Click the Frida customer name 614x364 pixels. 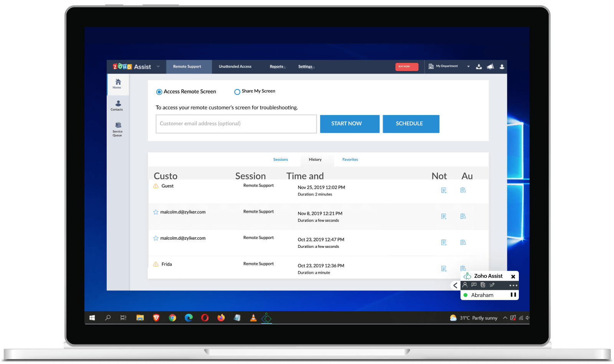pyautogui.click(x=167, y=264)
